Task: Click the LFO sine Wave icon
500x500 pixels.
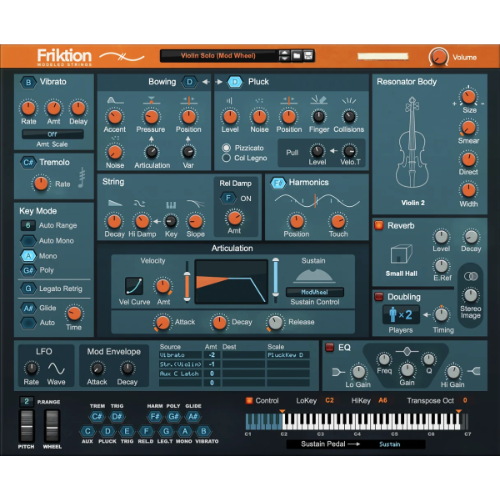Action: [x=56, y=368]
